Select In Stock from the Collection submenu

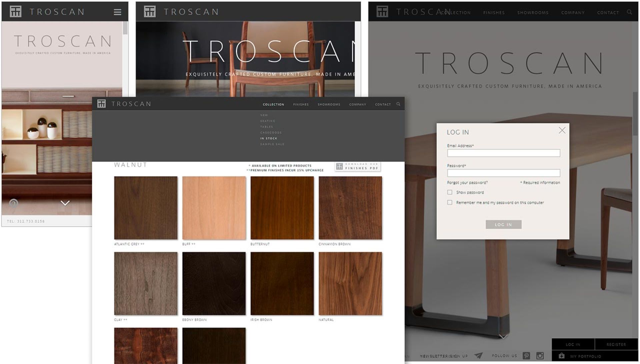click(269, 138)
